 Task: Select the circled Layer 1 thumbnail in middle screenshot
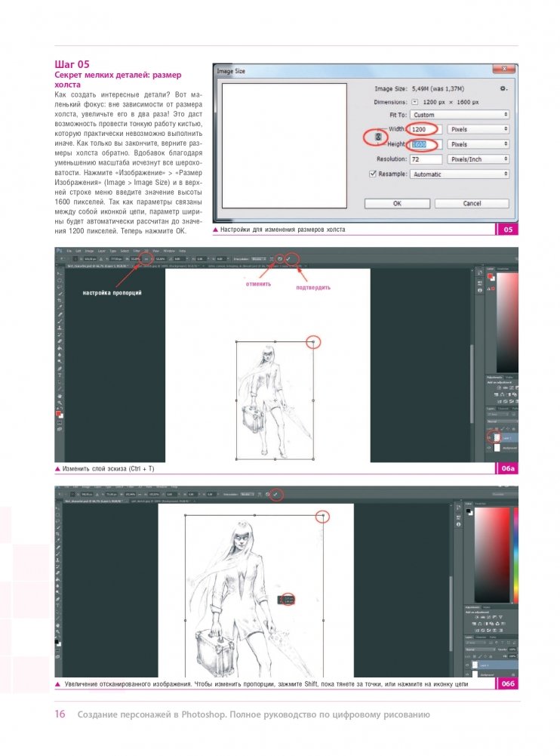tap(497, 437)
